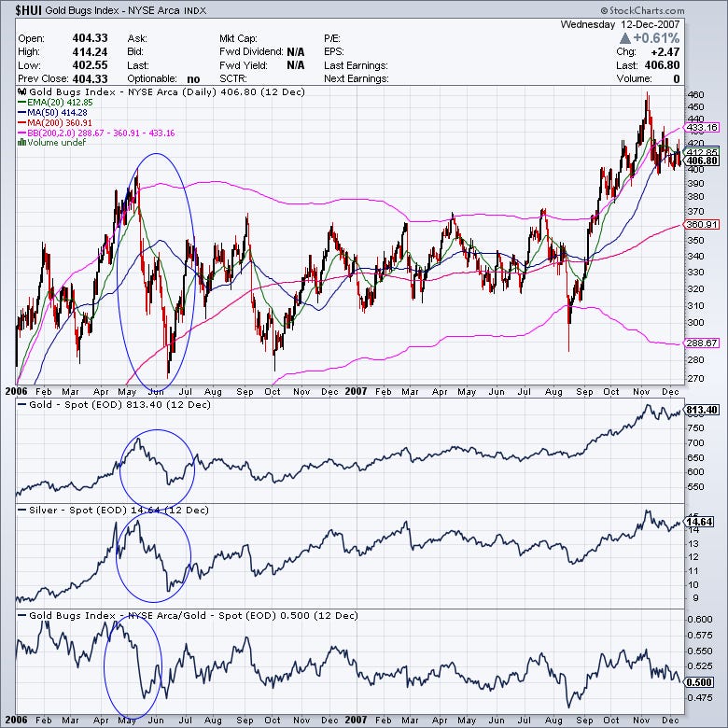Click the date Wednesday 12-Dec-2007
Image resolution: width=728 pixels, height=728 pixels.
[620, 24]
